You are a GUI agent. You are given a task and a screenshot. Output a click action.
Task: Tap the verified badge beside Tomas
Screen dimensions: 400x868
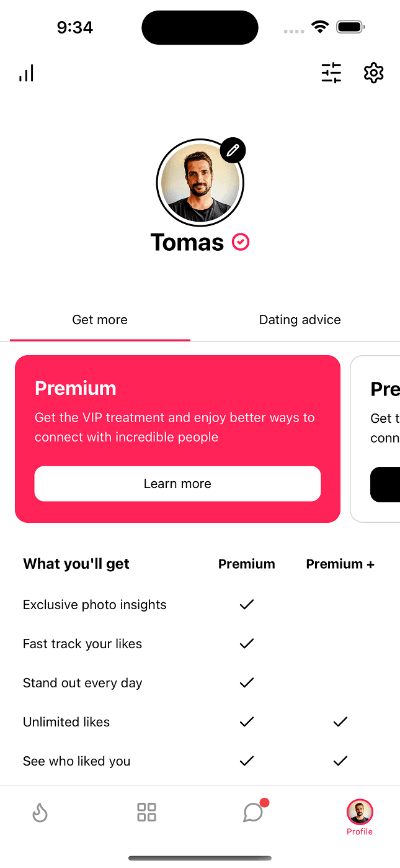point(241,242)
